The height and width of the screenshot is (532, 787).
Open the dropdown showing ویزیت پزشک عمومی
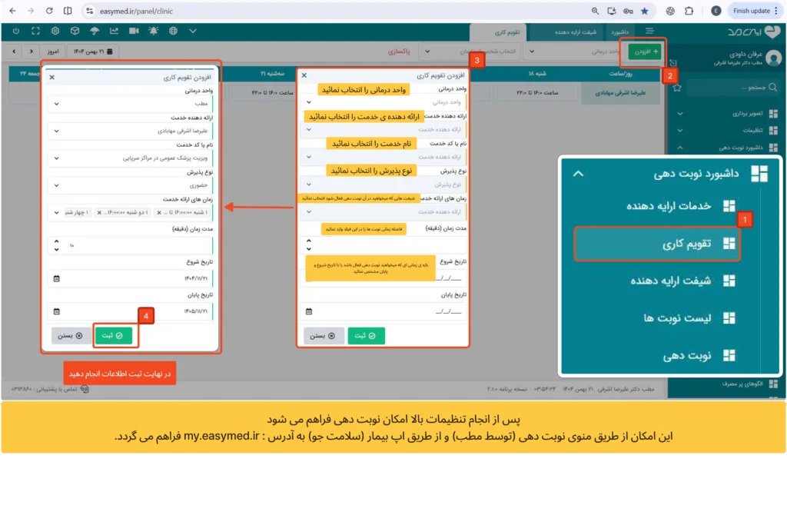[131, 158]
